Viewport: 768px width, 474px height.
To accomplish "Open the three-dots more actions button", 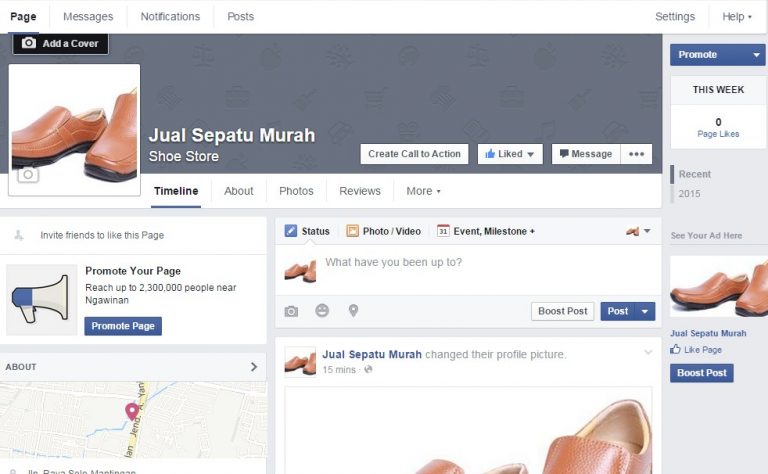I will [x=636, y=154].
